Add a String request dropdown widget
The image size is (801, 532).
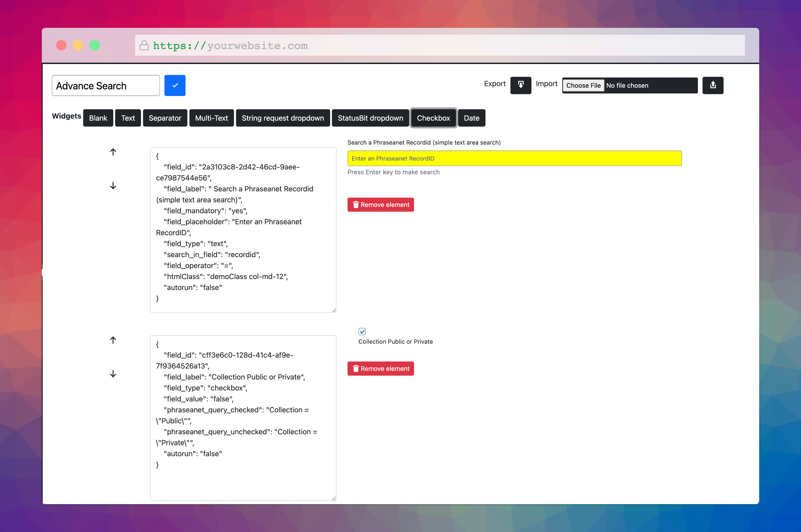(x=283, y=118)
